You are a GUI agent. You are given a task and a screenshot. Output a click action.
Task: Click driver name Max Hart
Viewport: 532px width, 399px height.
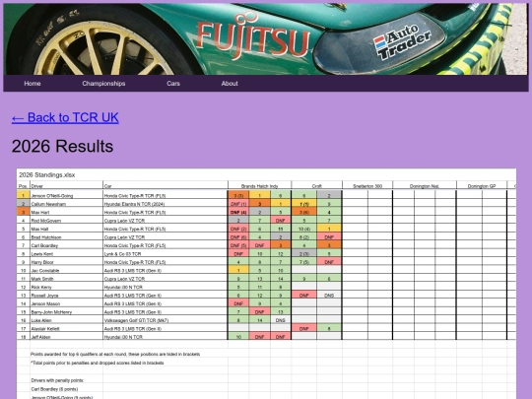(40, 213)
